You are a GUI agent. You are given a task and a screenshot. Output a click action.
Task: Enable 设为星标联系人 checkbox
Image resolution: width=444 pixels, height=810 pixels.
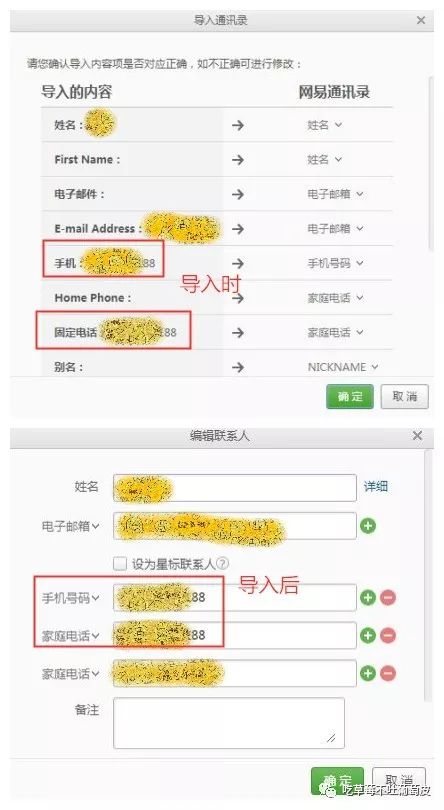[x=120, y=564]
